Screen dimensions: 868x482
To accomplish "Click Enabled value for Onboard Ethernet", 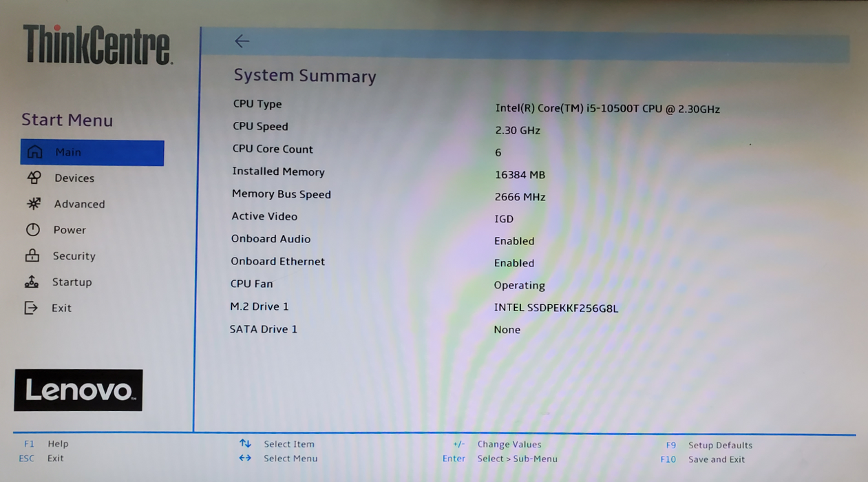I will [514, 263].
